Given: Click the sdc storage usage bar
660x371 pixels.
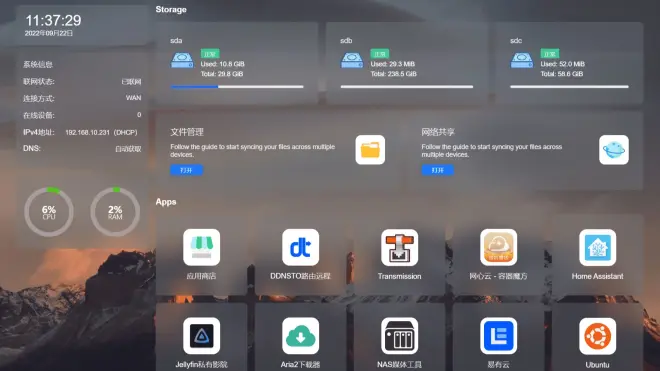Looking at the screenshot, I should 570,87.
